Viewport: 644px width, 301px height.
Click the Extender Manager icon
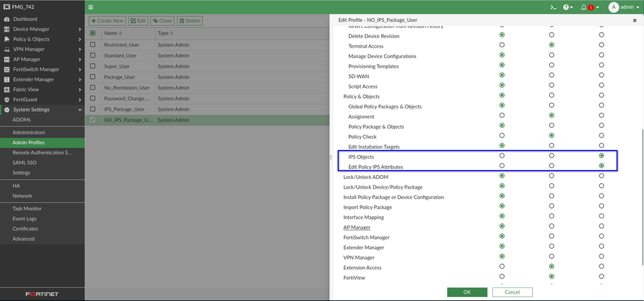point(6,79)
